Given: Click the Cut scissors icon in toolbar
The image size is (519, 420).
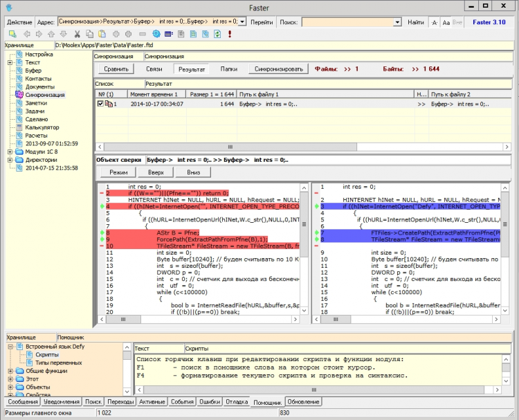Looking at the screenshot, I should pyautogui.click(x=77, y=34).
